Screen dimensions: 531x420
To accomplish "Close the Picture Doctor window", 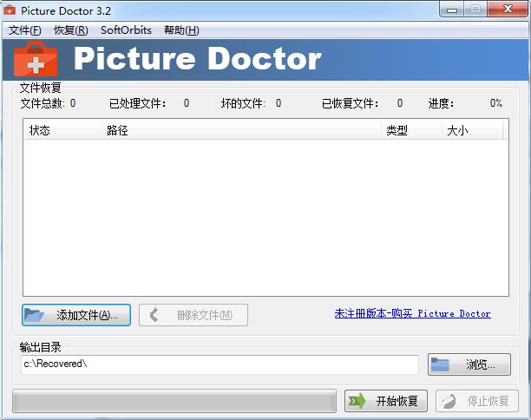I will coord(508,10).
